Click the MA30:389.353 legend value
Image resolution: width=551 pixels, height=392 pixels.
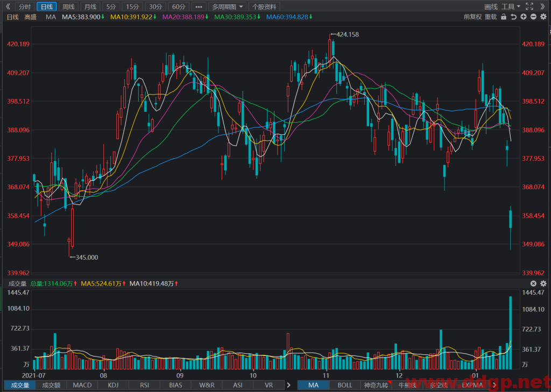(x=237, y=17)
